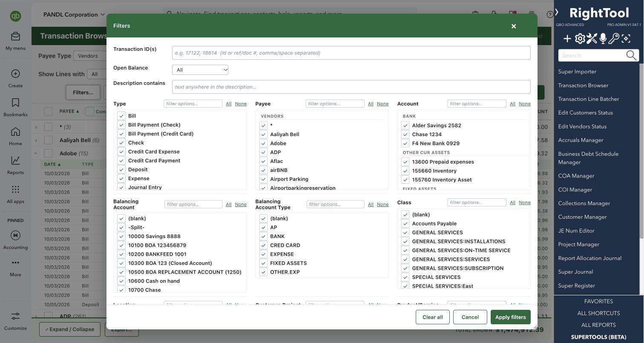The image size is (644, 343).
Task: Click the focus target icon in RightTool
Action: click(x=626, y=39)
